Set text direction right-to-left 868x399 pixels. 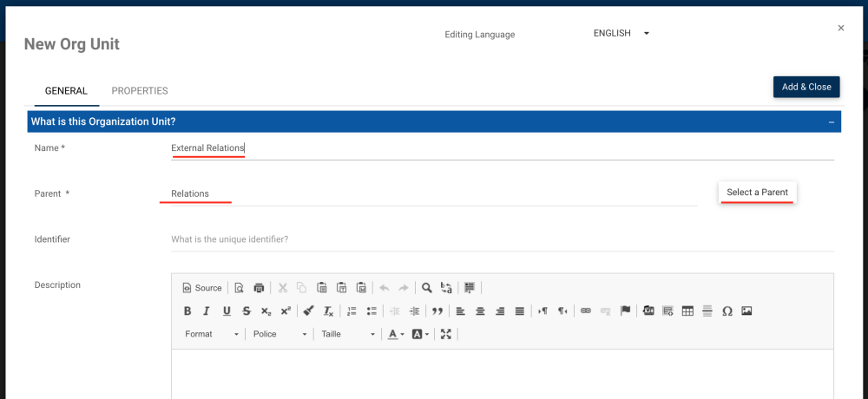pyautogui.click(x=562, y=311)
